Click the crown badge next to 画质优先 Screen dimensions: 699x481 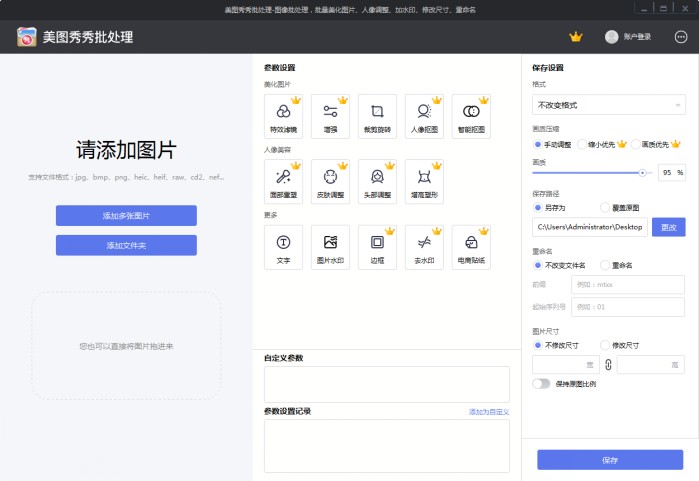(675, 144)
